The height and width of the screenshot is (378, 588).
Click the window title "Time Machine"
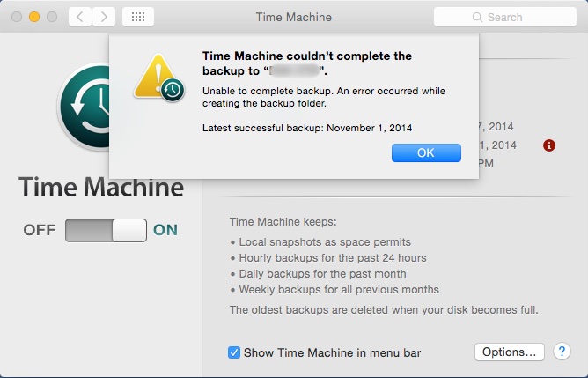294,18
